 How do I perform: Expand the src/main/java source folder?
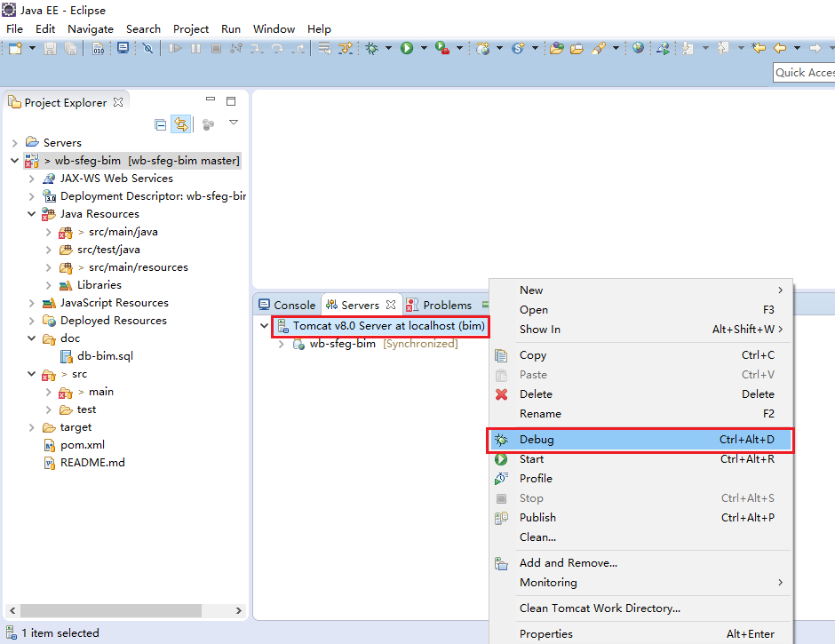49,232
